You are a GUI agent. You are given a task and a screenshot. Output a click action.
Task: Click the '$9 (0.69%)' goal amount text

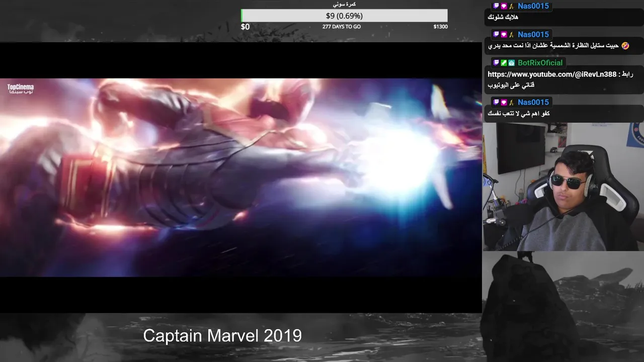point(344,16)
